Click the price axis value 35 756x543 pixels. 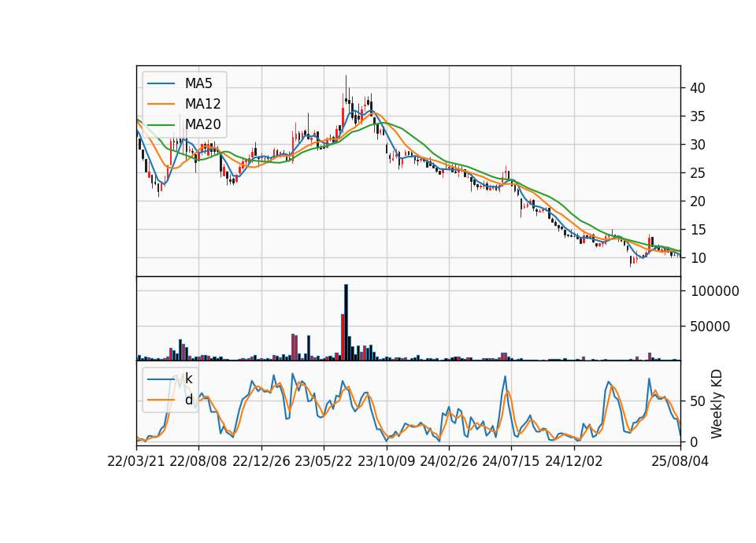(697, 116)
